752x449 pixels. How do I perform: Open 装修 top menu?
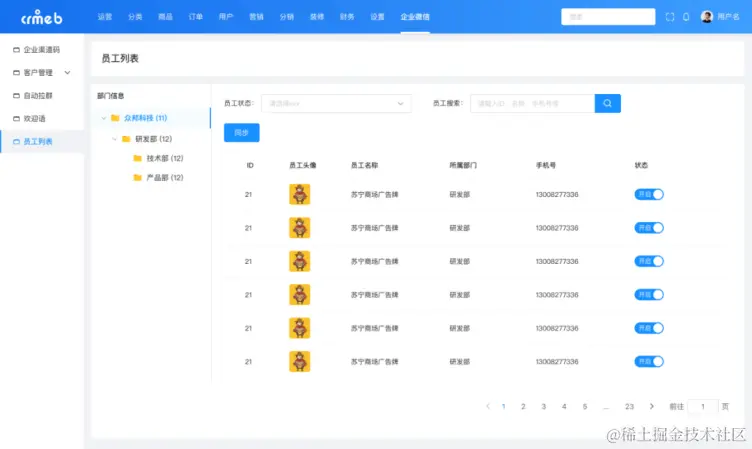(317, 17)
